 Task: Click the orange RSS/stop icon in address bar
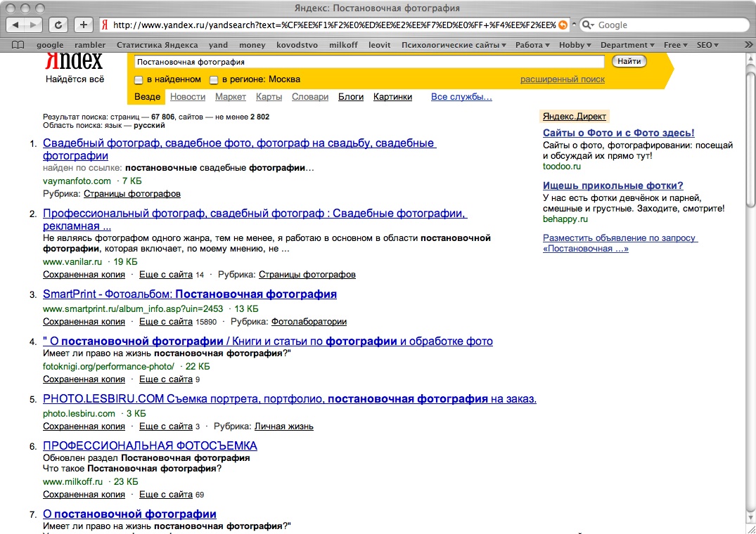563,25
